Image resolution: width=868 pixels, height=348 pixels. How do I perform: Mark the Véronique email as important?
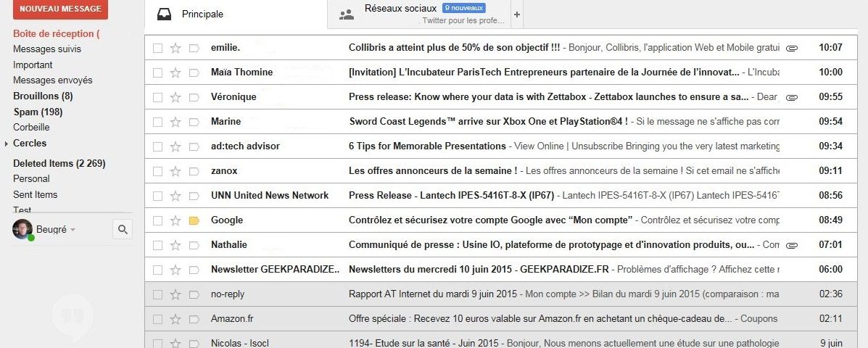pos(194,97)
